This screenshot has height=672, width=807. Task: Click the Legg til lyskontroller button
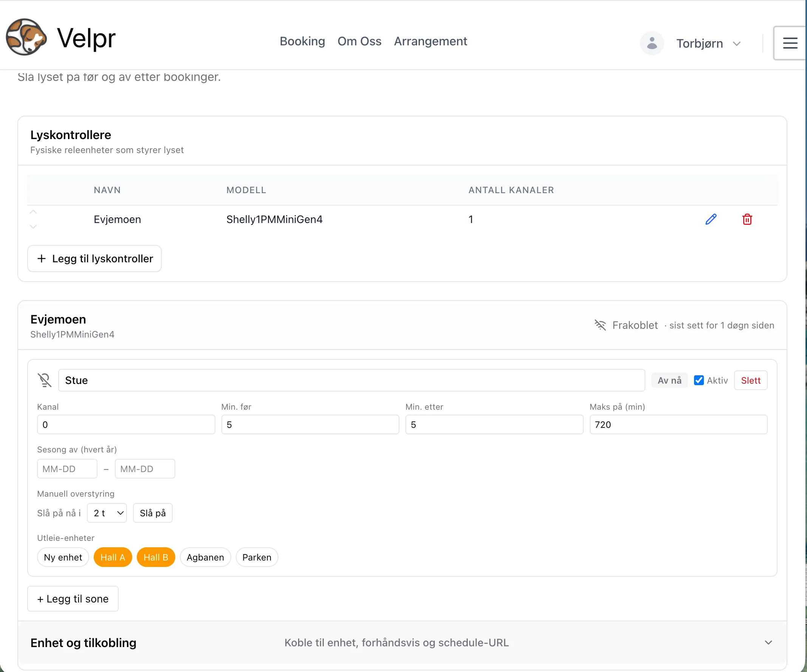pos(94,259)
